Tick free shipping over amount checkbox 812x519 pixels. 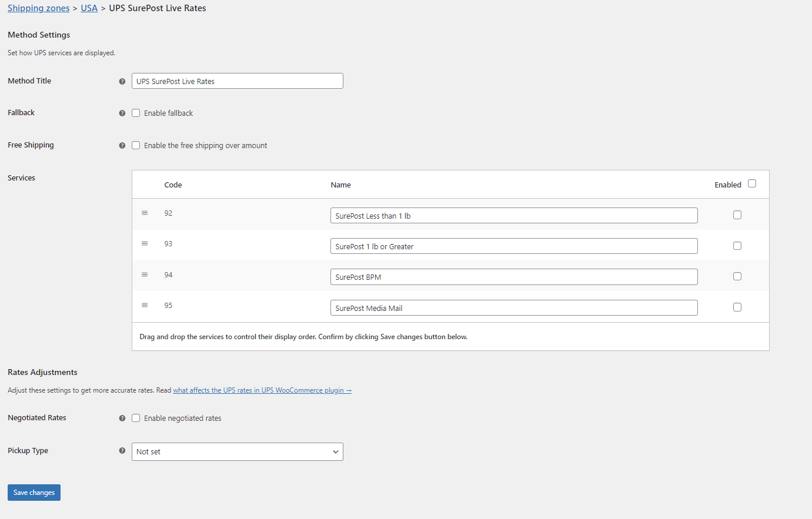pyautogui.click(x=136, y=145)
